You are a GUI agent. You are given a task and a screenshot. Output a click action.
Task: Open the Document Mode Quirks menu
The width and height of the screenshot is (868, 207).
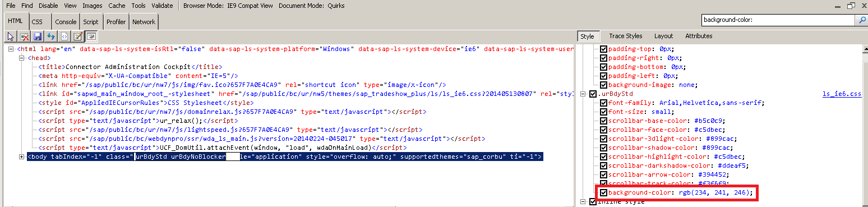point(312,6)
